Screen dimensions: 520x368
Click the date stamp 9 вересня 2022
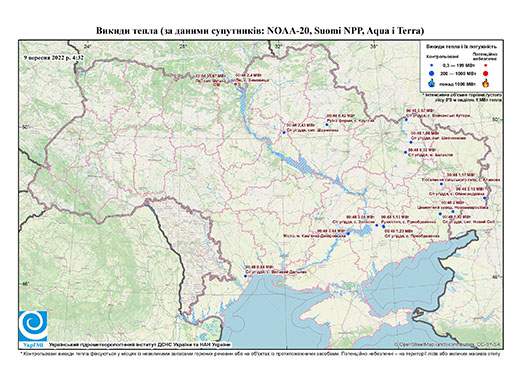tap(53, 58)
